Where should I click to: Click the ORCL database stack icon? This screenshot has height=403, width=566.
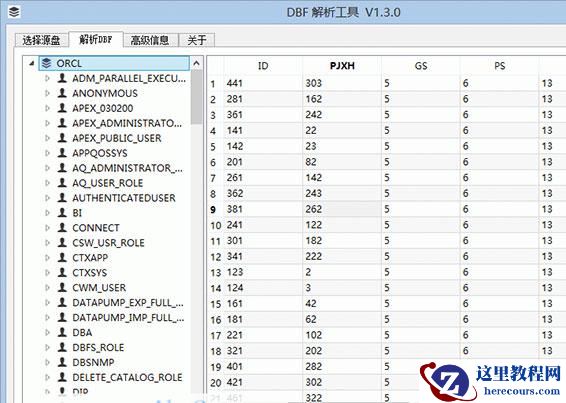click(x=47, y=63)
